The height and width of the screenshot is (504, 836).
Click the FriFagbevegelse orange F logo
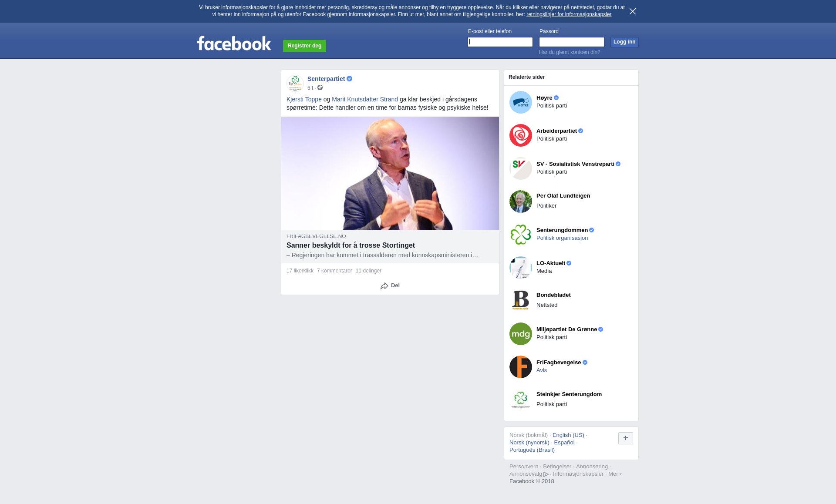(521, 367)
